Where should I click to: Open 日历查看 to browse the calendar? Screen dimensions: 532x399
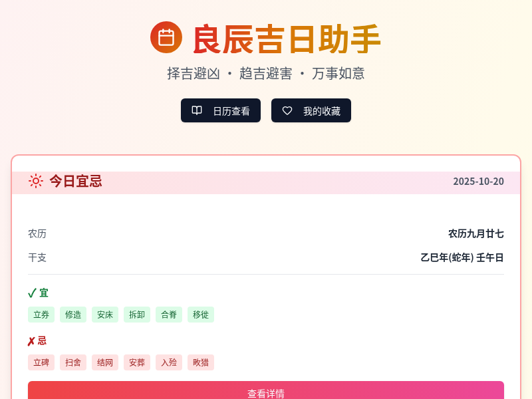[221, 110]
